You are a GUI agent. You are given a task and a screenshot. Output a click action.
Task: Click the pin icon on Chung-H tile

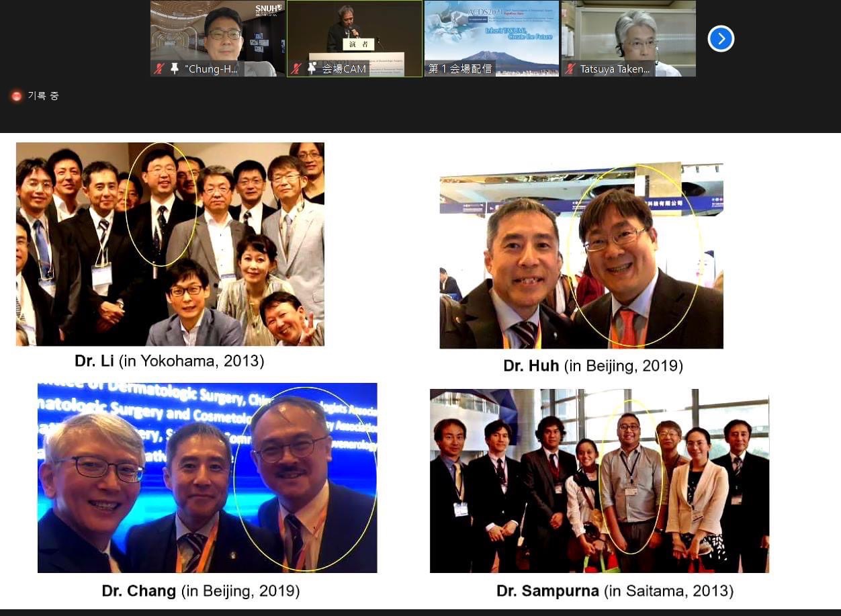pyautogui.click(x=175, y=69)
